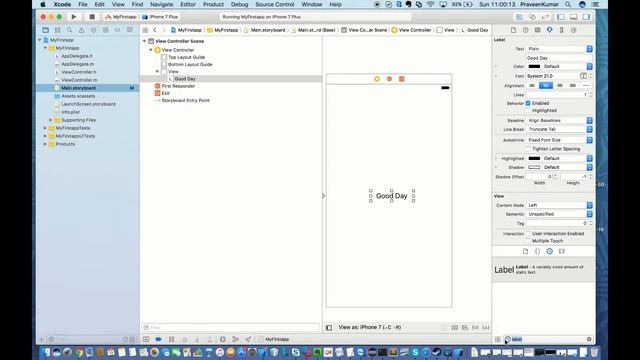The image size is (640, 360).
Task: Click the First Responder dock icon on canvas
Action: (x=389, y=79)
